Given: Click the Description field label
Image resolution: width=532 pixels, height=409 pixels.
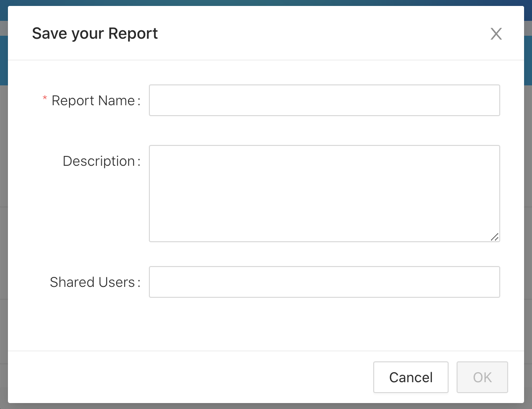Looking at the screenshot, I should [99, 161].
